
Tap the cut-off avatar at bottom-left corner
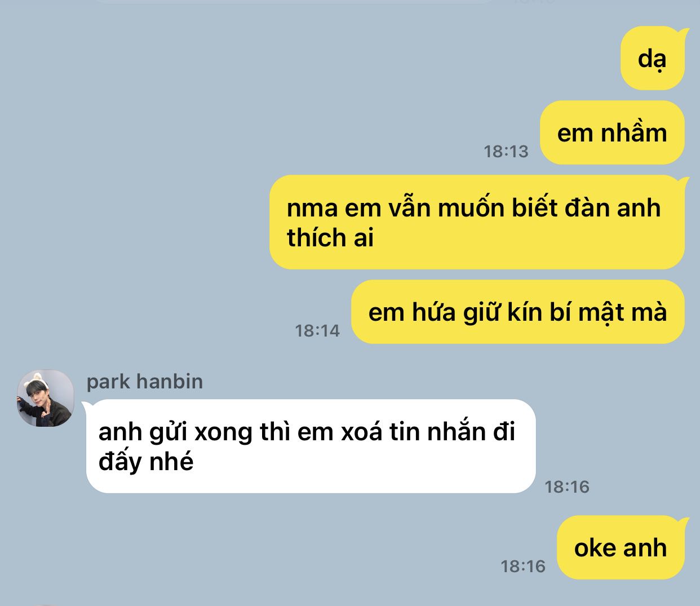tap(45, 604)
